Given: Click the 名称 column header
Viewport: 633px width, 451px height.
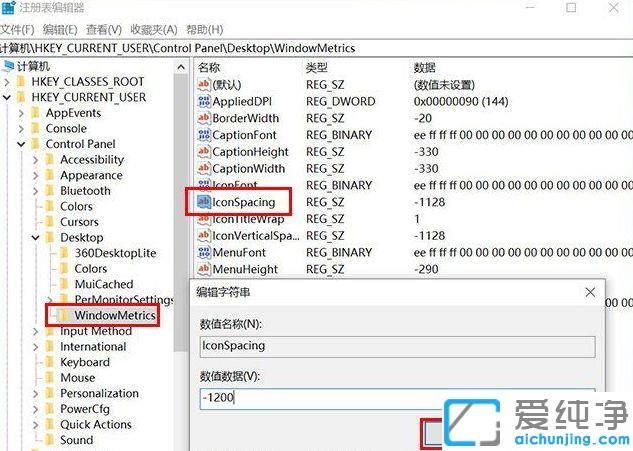Looking at the screenshot, I should click(x=210, y=67).
